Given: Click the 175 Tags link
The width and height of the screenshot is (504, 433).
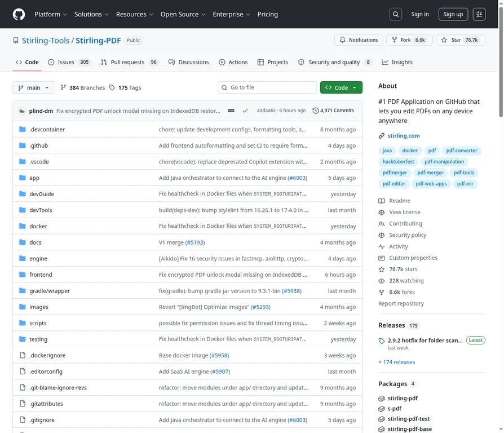Looking at the screenshot, I should pos(125,87).
